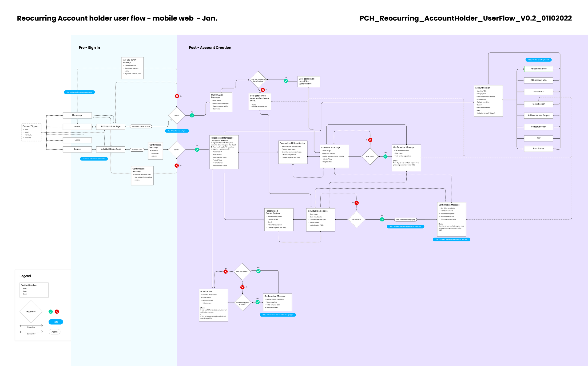Select 'User selects to enter for Prize' action pill
Screen dimensions: 588x366
point(141,126)
